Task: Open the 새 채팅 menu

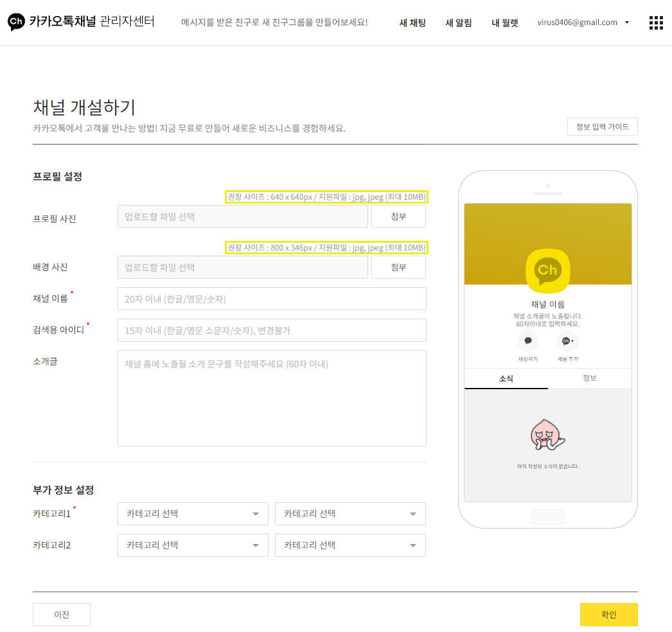Action: [x=412, y=22]
